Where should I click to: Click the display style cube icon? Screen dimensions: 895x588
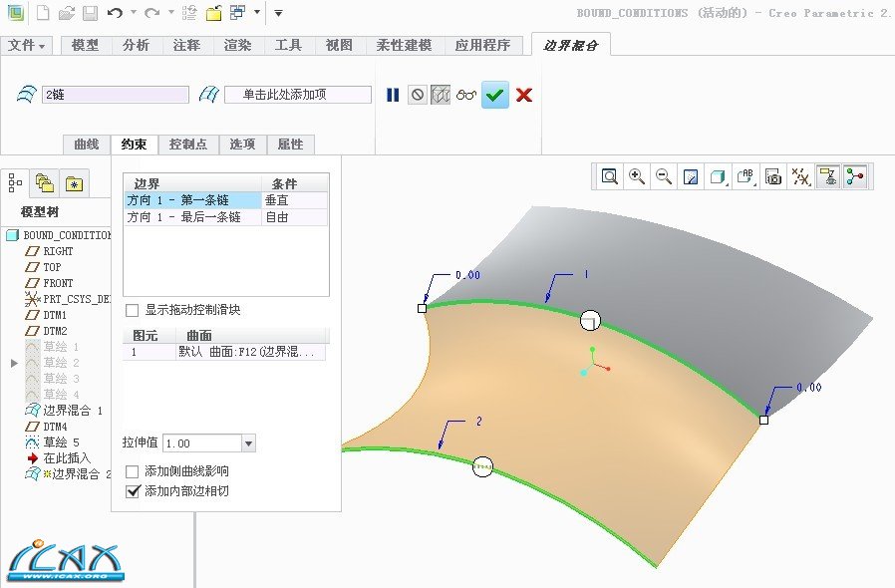718,176
